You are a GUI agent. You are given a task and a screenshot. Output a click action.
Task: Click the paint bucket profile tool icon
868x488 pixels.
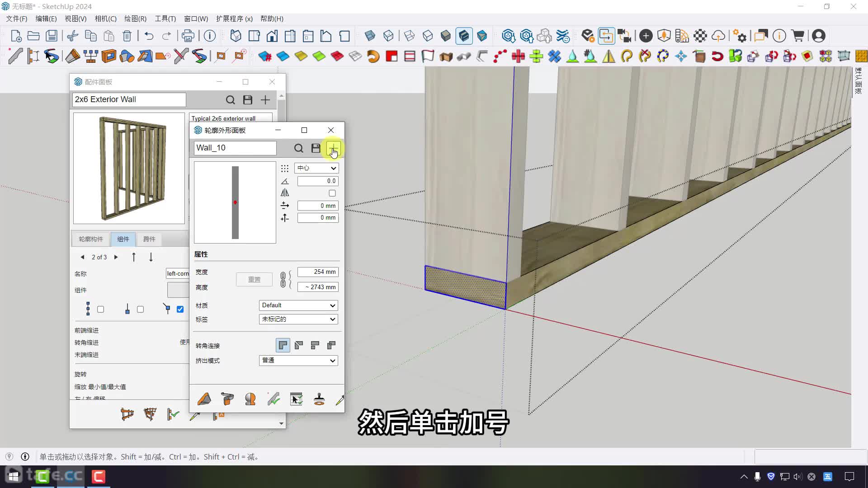(x=227, y=399)
